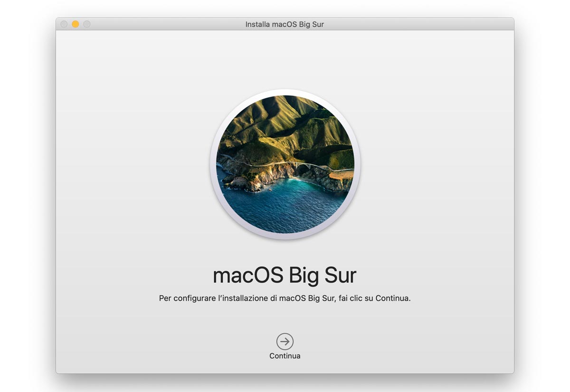Image resolution: width=570 pixels, height=392 pixels.
Task: Click the macOS Big Sur landscape icon
Action: (285, 164)
